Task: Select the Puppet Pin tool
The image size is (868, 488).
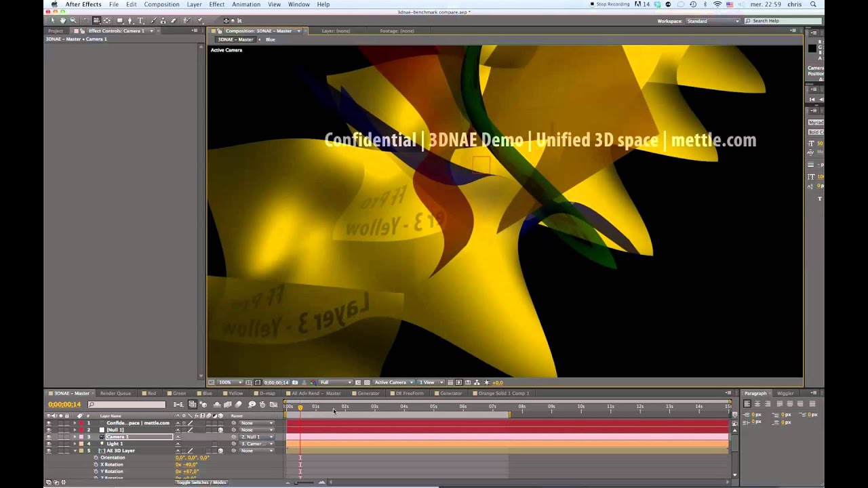Action: tap(199, 20)
